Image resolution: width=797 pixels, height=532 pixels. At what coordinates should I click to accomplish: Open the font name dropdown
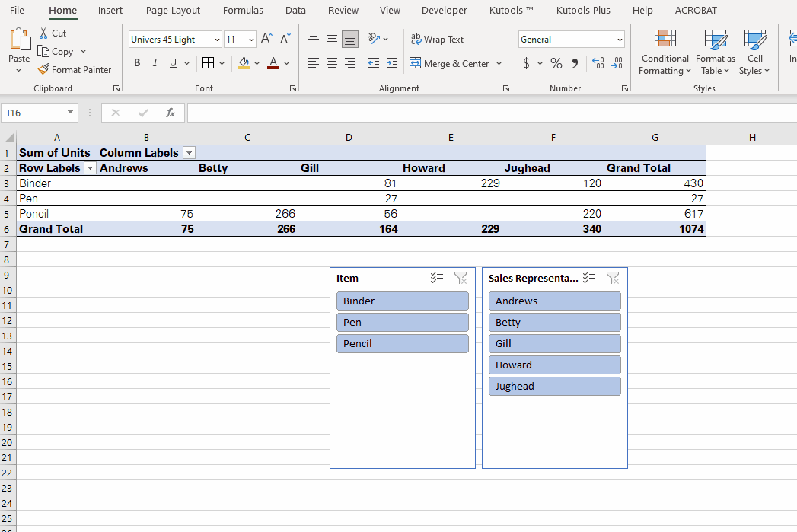[x=216, y=39]
